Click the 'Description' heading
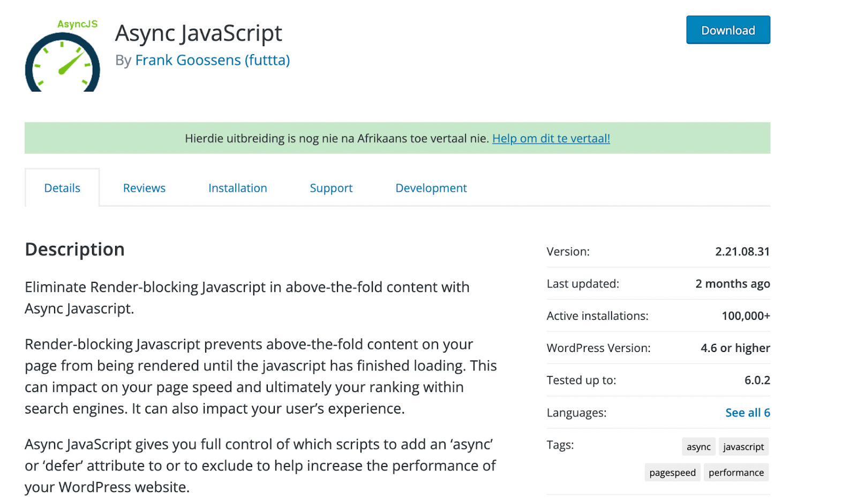 pos(75,250)
